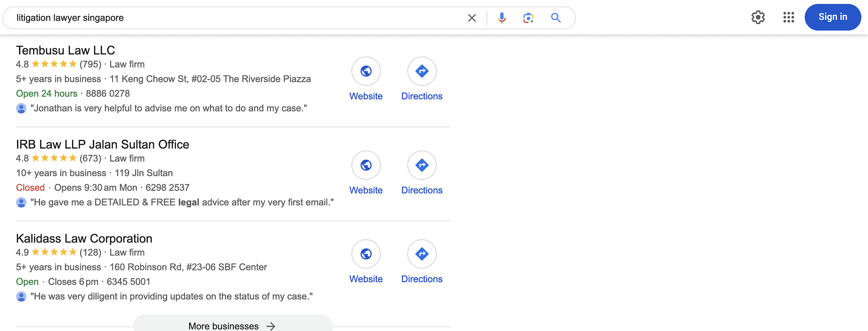
Task: Open the Google apps grid icon
Action: [x=789, y=17]
